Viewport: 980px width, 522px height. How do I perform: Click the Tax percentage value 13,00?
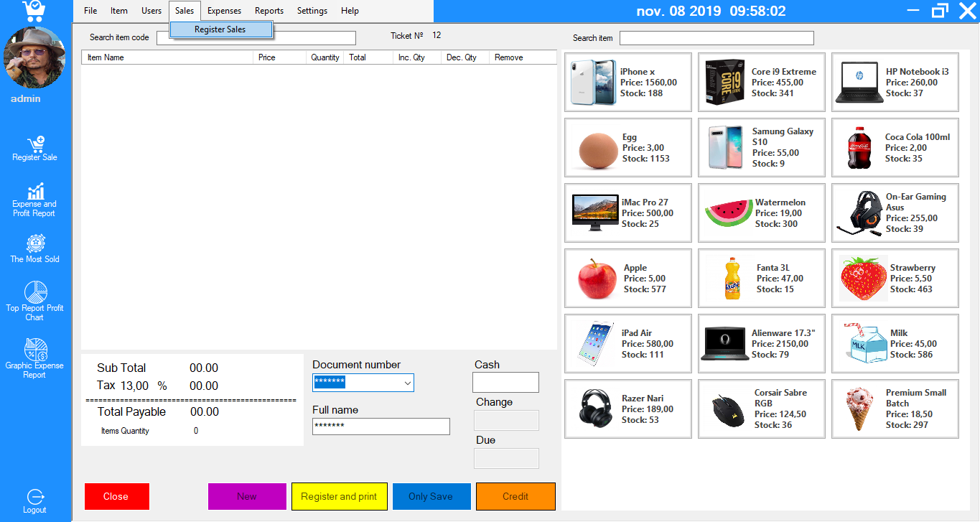pos(134,386)
